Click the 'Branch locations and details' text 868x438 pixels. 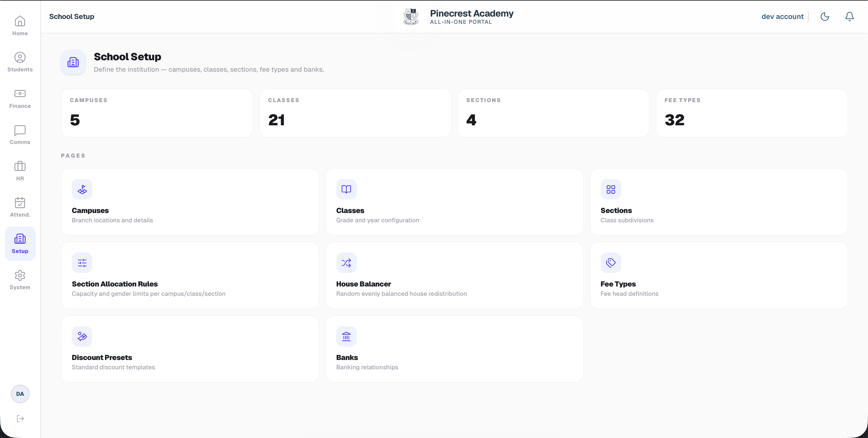112,220
